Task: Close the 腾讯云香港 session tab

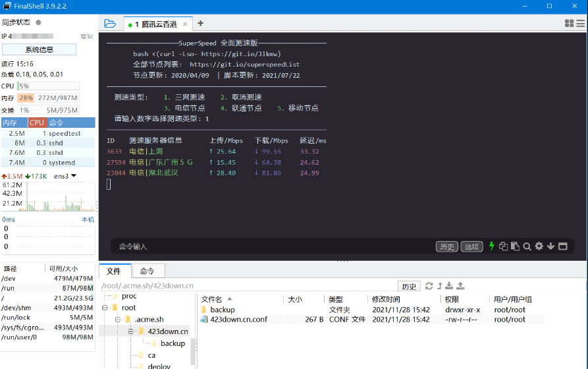Action: click(x=185, y=24)
